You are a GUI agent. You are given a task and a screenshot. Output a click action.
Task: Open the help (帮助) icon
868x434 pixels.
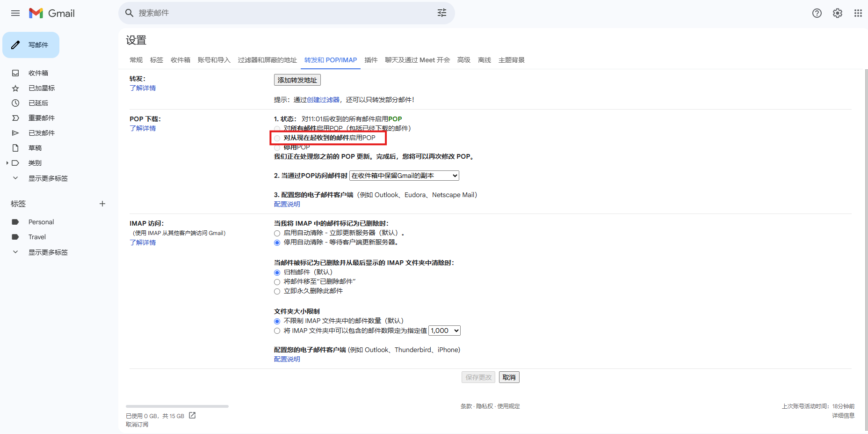click(x=817, y=13)
